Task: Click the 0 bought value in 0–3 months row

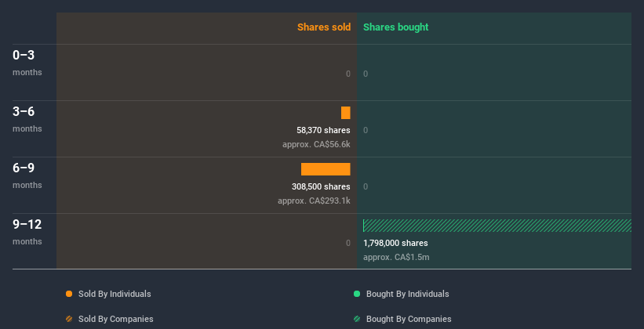Action: 366,74
